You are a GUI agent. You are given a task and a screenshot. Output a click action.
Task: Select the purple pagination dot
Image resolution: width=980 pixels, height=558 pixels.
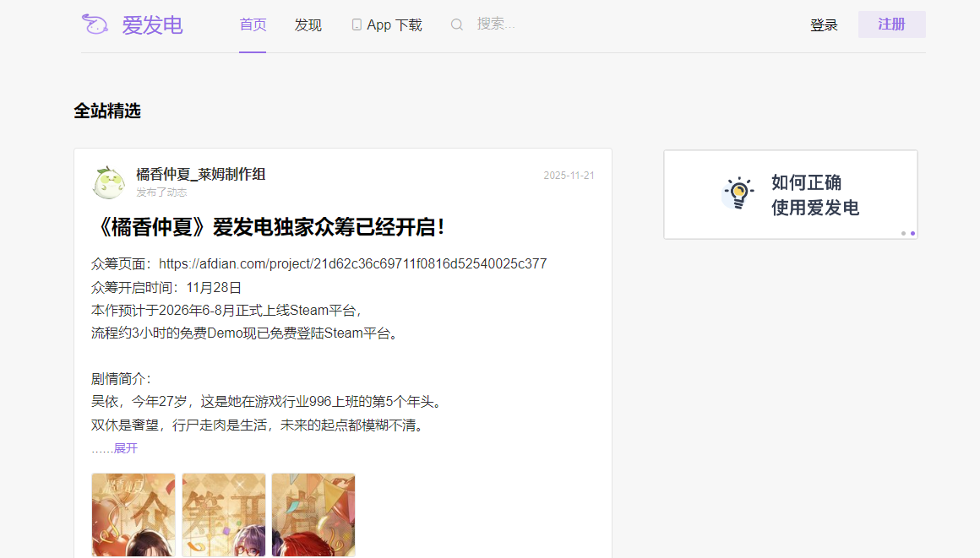[x=912, y=233]
